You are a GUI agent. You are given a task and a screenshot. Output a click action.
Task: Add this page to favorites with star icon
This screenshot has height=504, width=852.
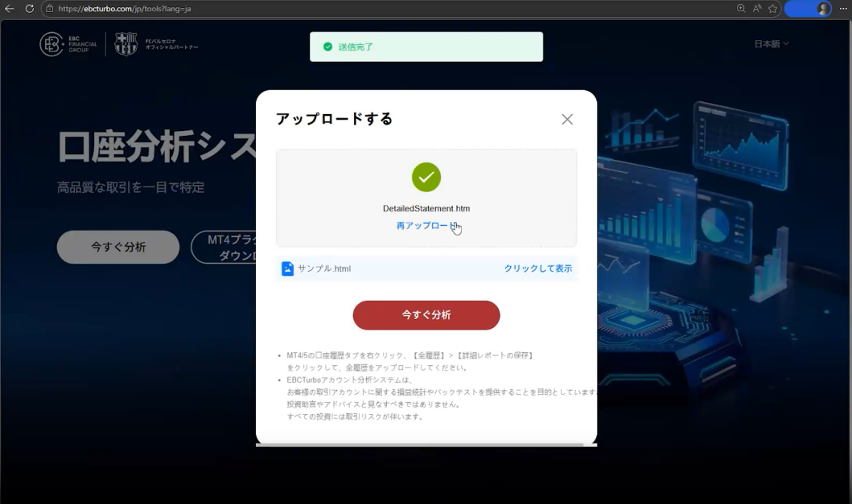[772, 9]
